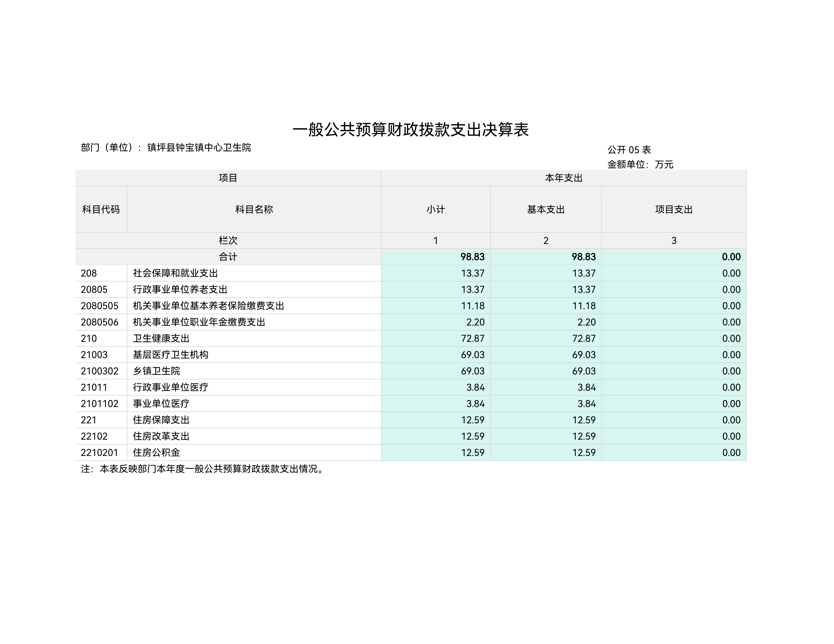
Task: Click the 科目代码 column header
Action: pos(101,209)
